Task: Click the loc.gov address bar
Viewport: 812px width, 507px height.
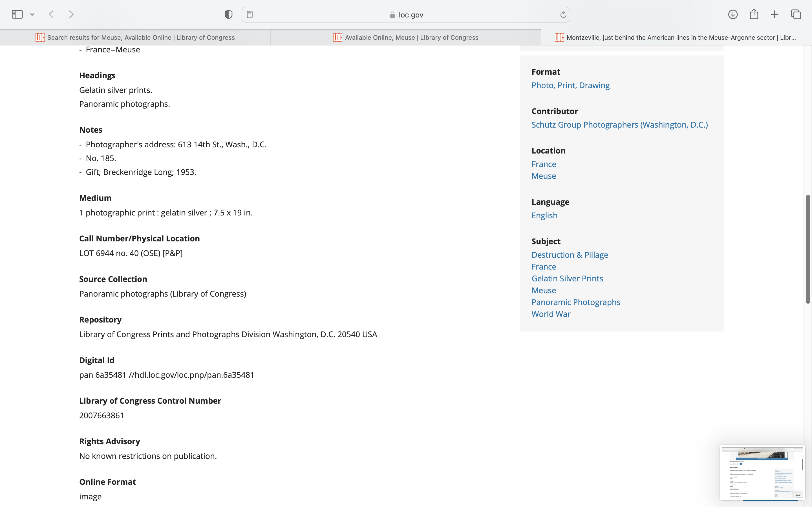Action: pos(406,15)
